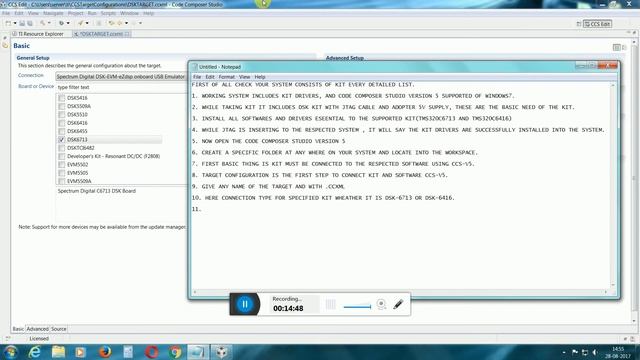Image resolution: width=640 pixels, height=360 pixels.
Task: Check the DSK5416 checkbox
Action: pyautogui.click(x=62, y=98)
